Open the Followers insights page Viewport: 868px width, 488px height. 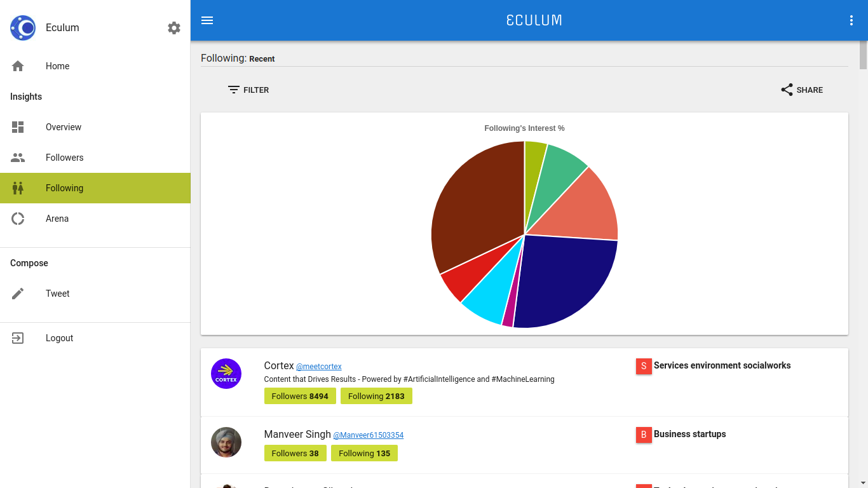point(95,158)
